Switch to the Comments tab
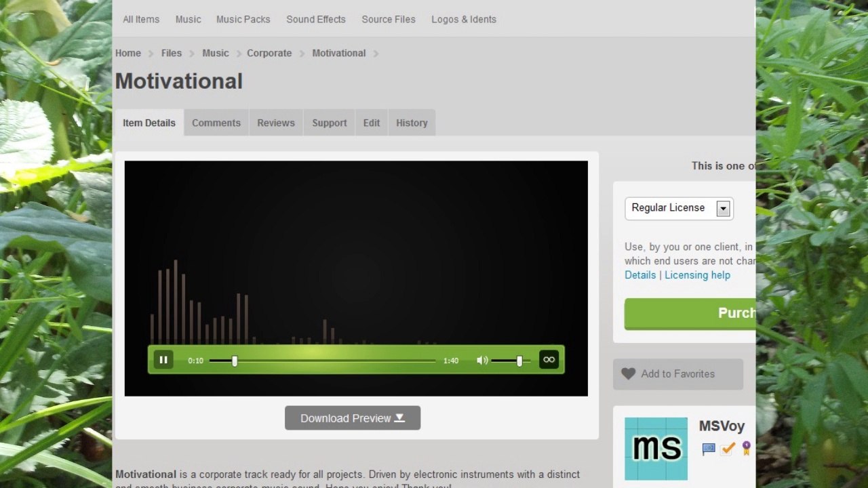The width and height of the screenshot is (868, 488). click(216, 123)
